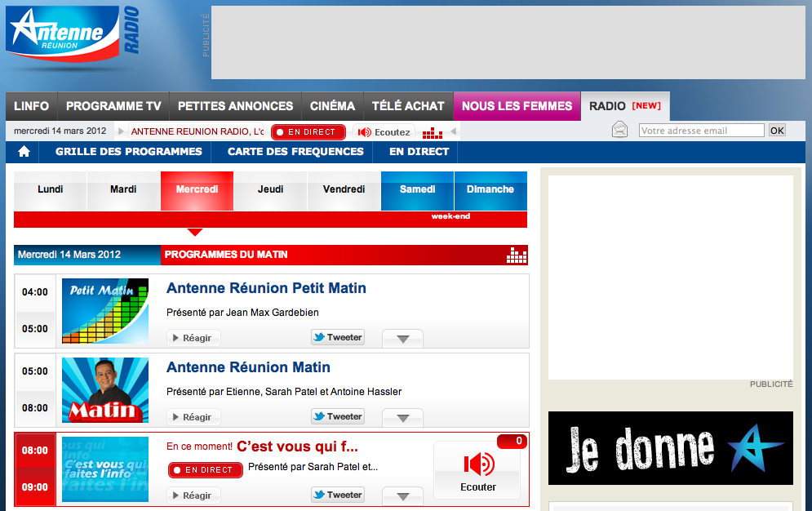Screen dimensions: 812x511
Task: Go to the home icon in blue bar
Action: (24, 152)
